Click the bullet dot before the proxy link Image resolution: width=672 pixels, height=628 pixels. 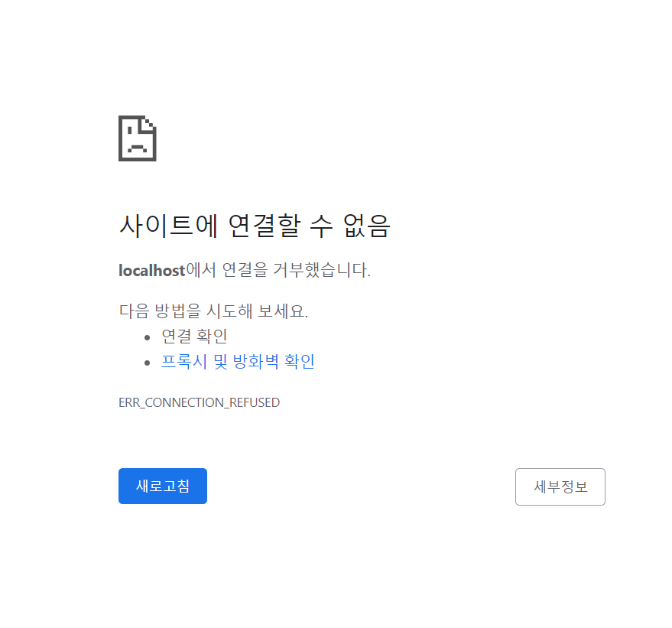point(147,363)
